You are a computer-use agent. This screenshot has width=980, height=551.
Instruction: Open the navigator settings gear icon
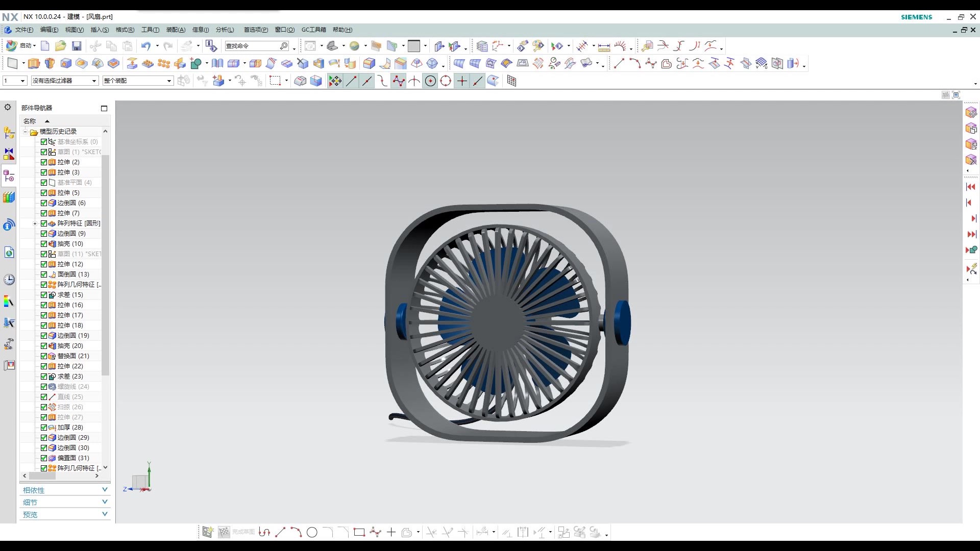[x=8, y=107]
